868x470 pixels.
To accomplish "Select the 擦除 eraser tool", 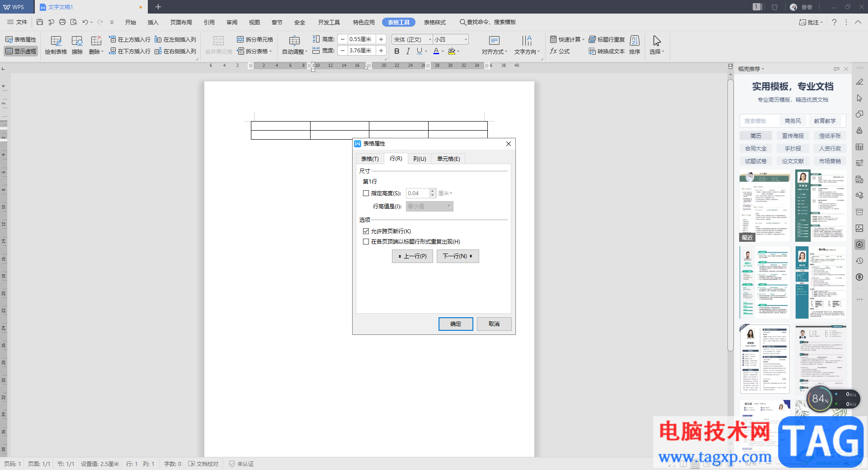I will coord(77,45).
